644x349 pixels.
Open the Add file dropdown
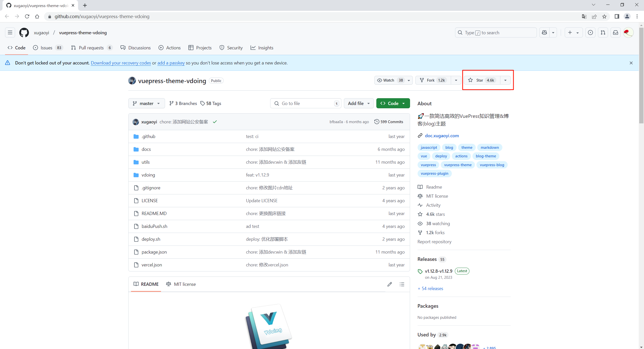point(359,103)
